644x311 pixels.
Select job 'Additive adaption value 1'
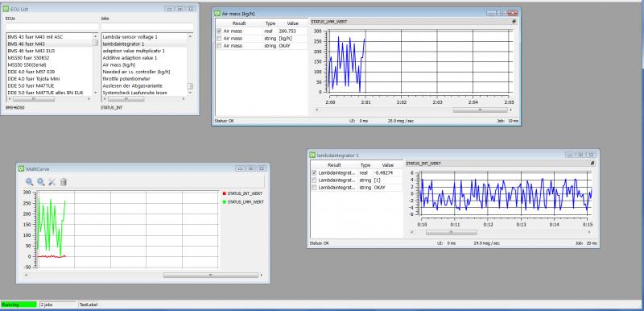click(x=130, y=57)
